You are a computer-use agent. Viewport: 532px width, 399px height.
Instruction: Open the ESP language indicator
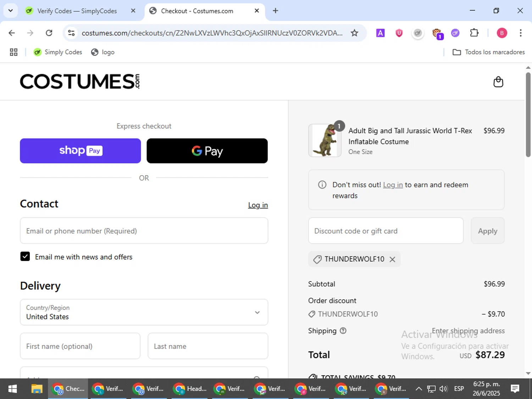459,389
